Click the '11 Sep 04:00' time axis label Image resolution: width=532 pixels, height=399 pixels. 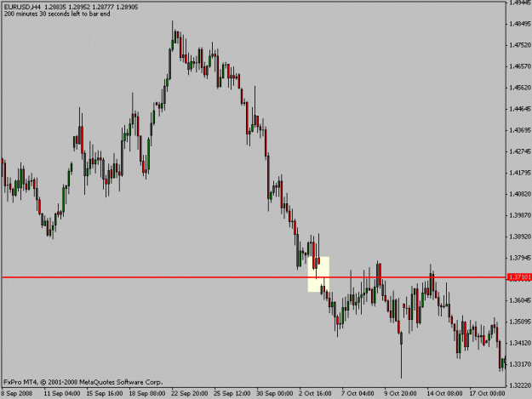pos(62,393)
